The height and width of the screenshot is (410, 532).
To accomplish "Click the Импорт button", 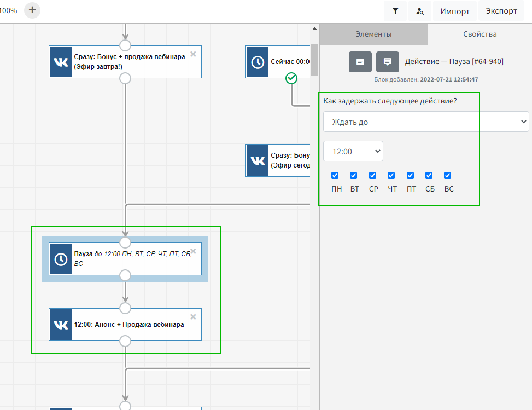I will tap(455, 11).
